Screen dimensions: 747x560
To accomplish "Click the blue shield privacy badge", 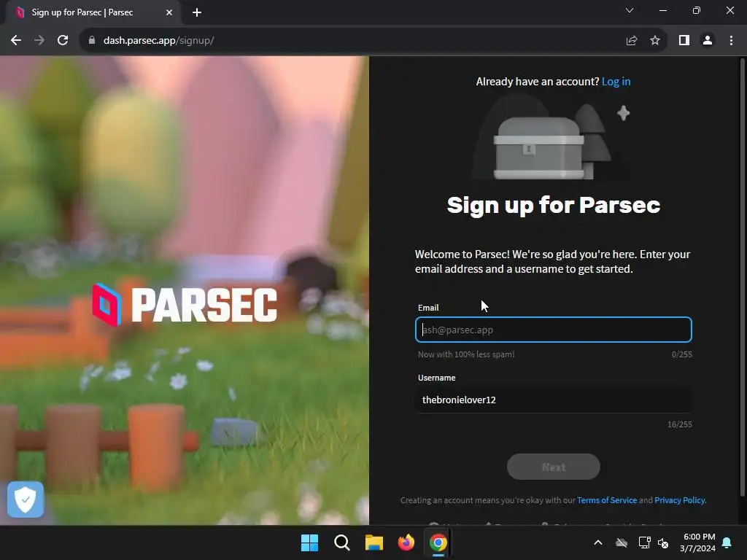I will tap(26, 499).
